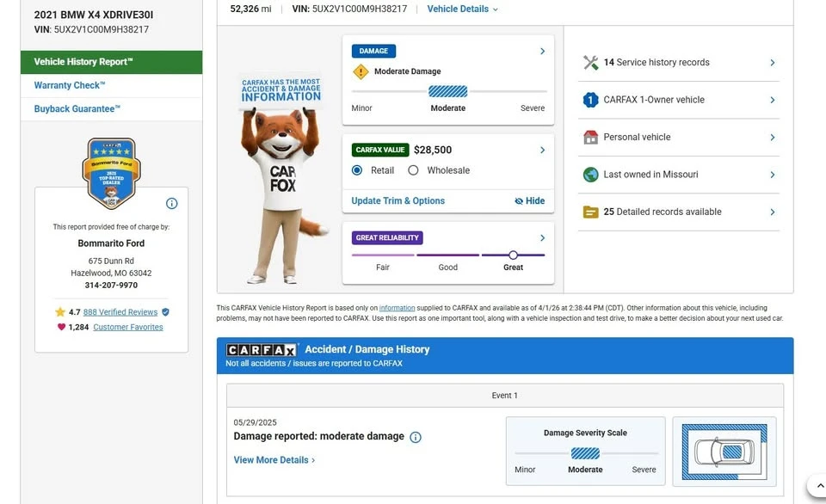Switch to Buyback Guarantee tab

pos(111,109)
